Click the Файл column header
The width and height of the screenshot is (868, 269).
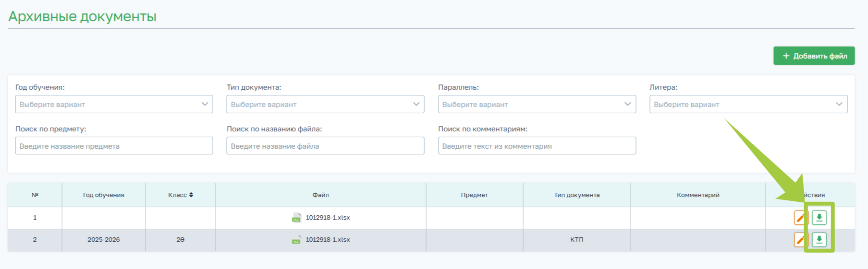pos(321,195)
